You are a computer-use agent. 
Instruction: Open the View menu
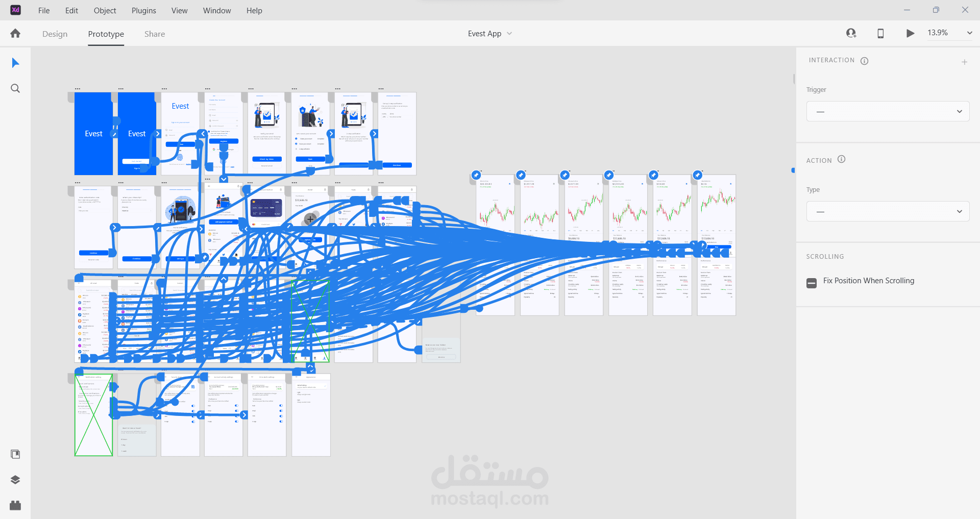click(x=179, y=10)
